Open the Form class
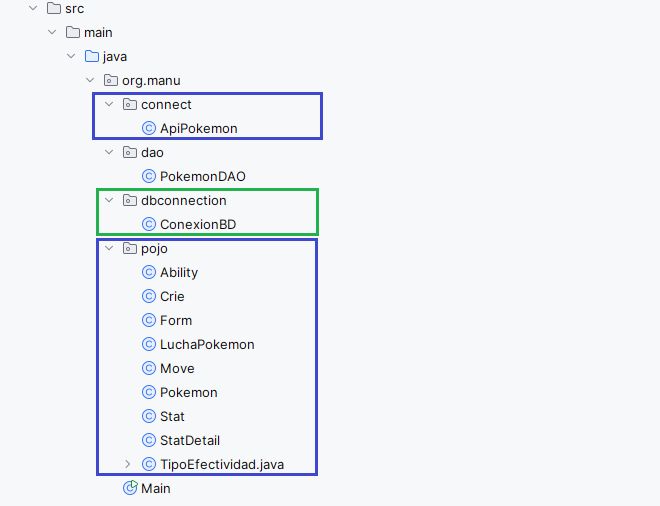 coord(176,320)
